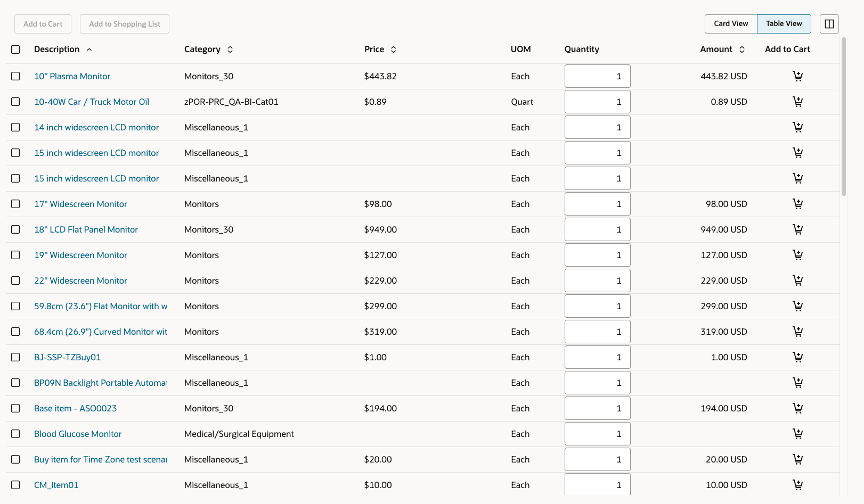Add 17" Widescreen Monitor to cart via icon

tap(797, 204)
